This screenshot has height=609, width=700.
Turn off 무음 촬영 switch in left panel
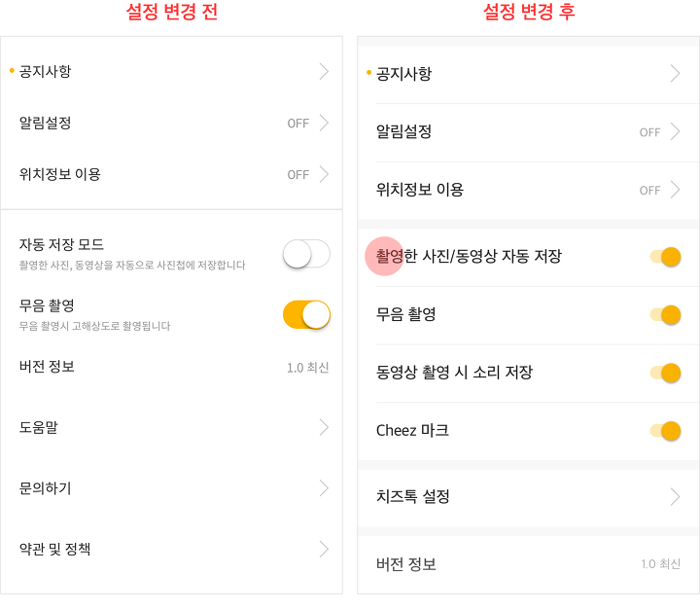point(306,314)
